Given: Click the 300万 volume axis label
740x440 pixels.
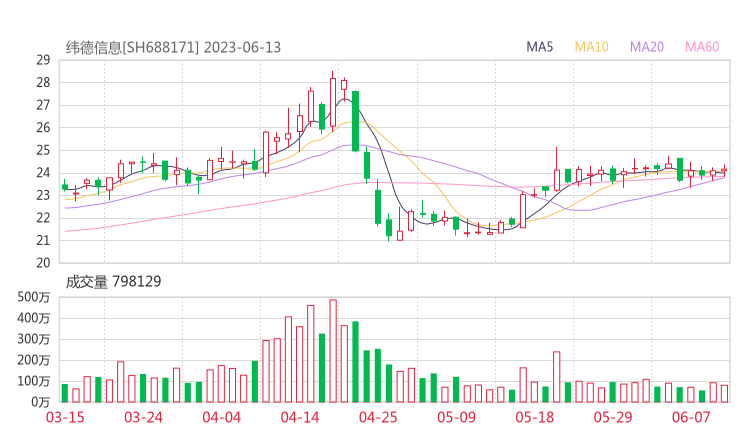Looking at the screenshot, I should pyautogui.click(x=34, y=339).
